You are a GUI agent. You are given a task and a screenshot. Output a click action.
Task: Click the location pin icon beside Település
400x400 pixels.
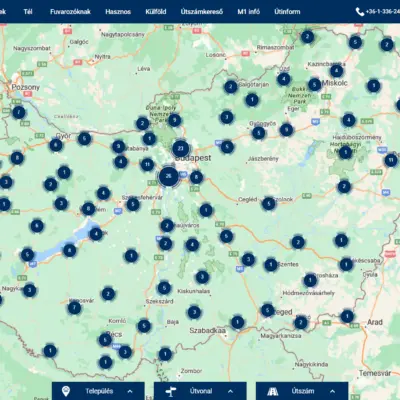tap(66, 391)
